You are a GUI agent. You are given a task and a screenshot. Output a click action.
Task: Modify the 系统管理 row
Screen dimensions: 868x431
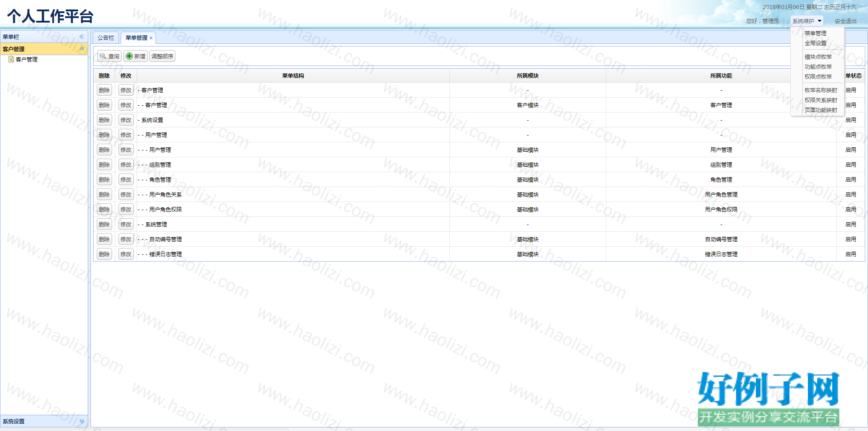click(126, 224)
